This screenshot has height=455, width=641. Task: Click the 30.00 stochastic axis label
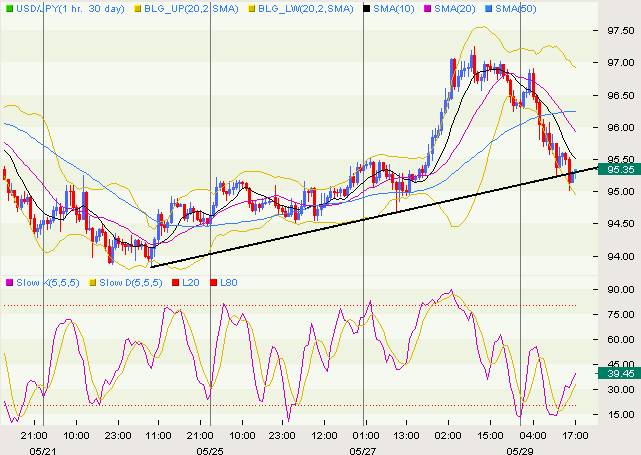(x=621, y=389)
